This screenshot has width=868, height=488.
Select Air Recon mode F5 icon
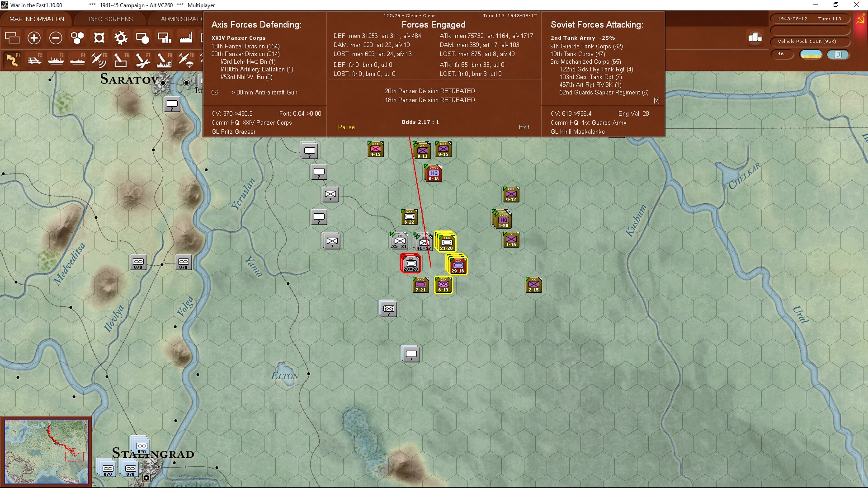[99, 60]
